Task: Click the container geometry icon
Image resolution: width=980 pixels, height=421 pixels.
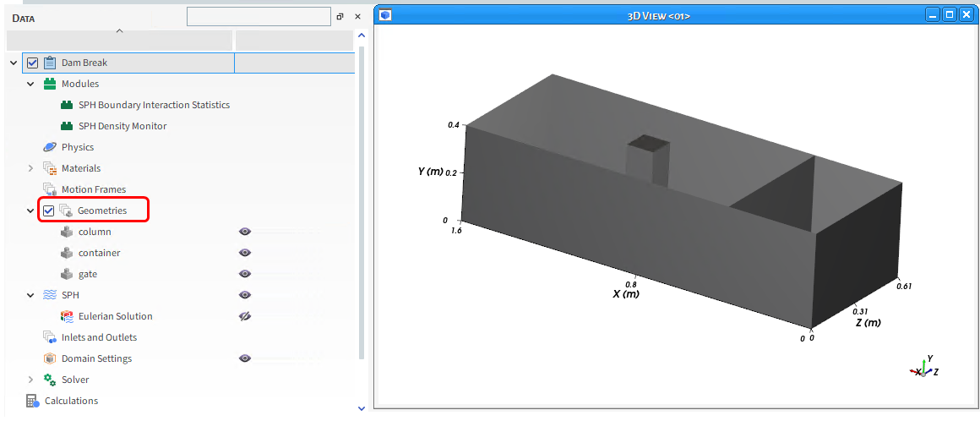Action: tap(67, 254)
